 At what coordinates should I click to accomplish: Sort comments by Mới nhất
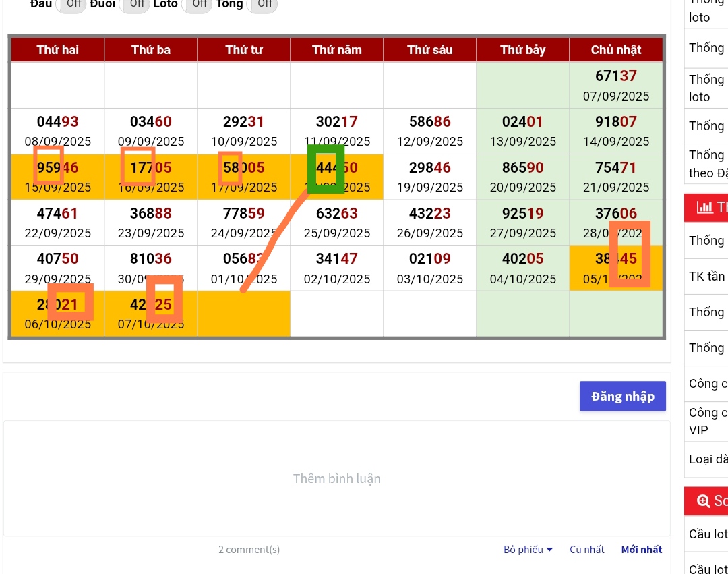pos(641,550)
